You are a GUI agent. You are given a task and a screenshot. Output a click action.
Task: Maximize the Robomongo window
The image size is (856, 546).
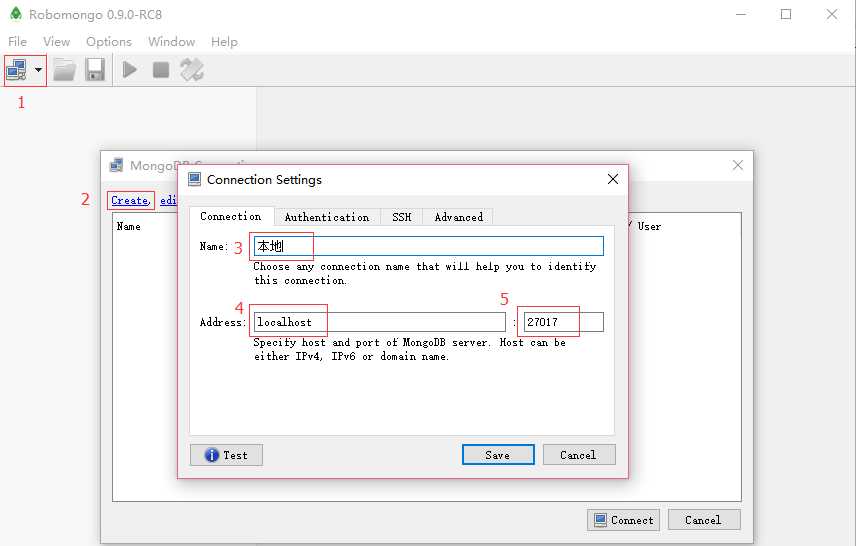tap(786, 14)
